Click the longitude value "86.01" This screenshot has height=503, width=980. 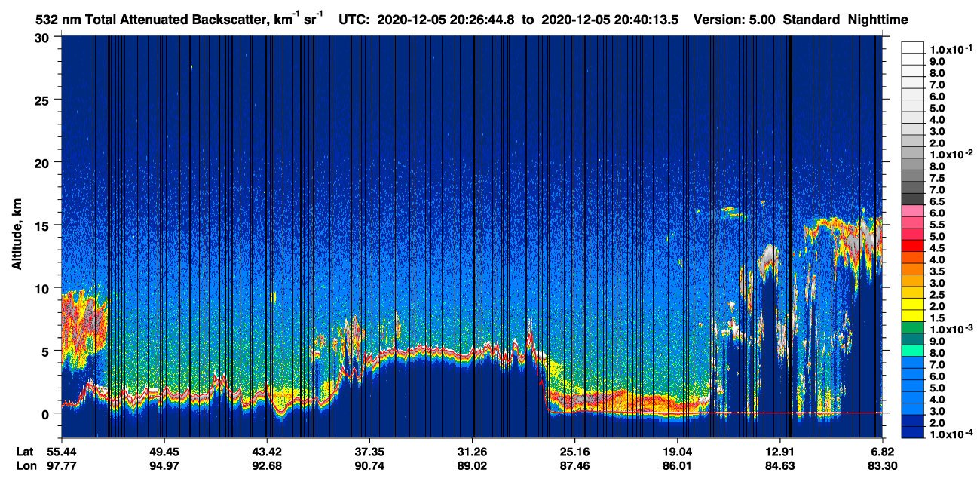pyautogui.click(x=677, y=465)
